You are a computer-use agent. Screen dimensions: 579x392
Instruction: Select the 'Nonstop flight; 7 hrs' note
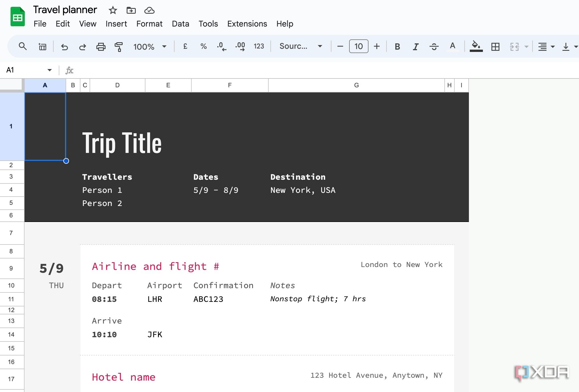click(318, 299)
